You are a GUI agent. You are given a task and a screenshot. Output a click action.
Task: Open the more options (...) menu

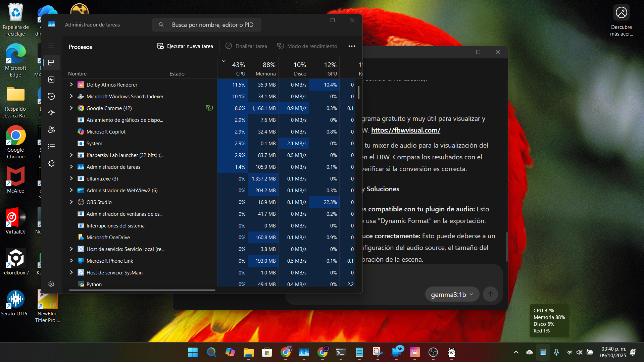351,46
